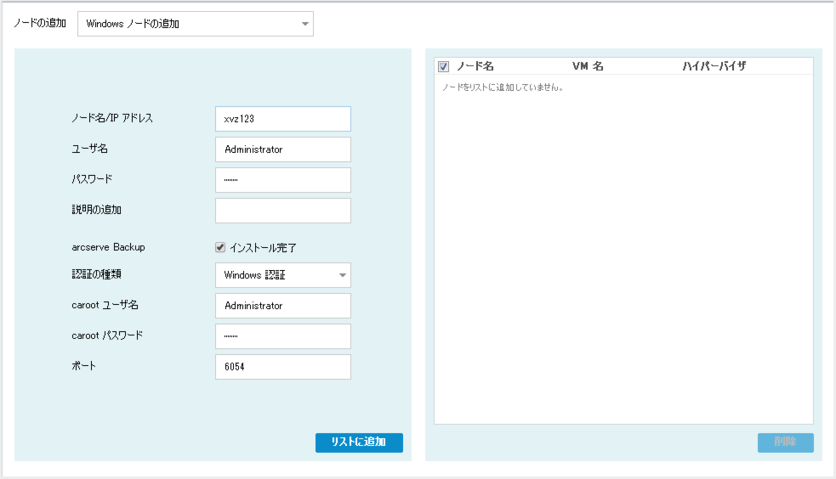The width and height of the screenshot is (836, 479).
Task: Click the VM 名 column header
Action: click(588, 66)
